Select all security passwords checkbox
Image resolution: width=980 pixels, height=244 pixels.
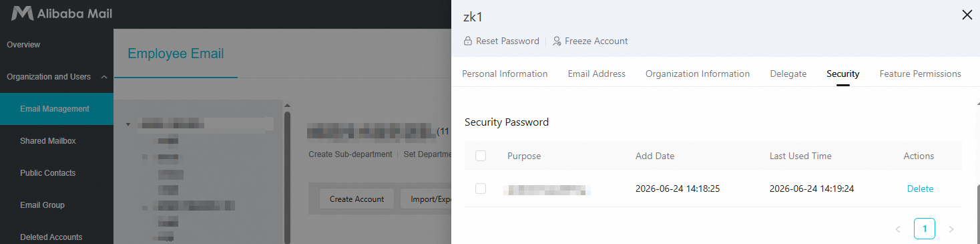coord(481,156)
